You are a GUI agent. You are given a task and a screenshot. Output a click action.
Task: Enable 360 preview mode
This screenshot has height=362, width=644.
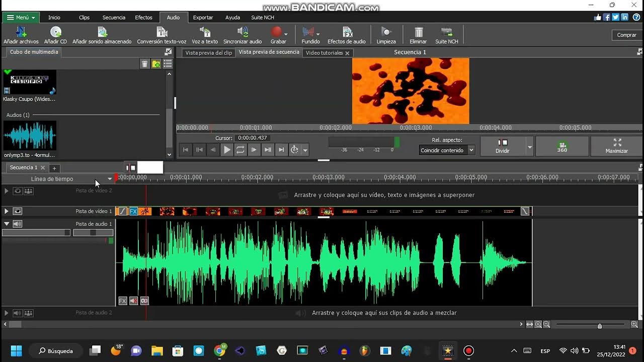pos(562,146)
